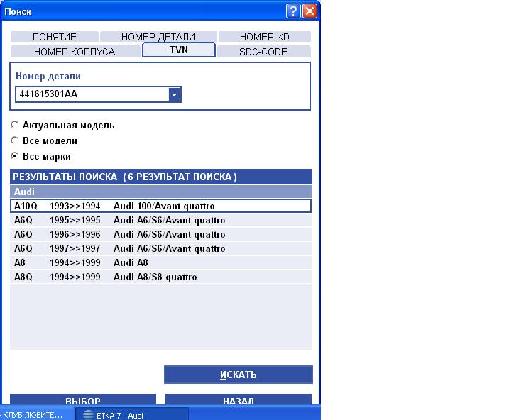Click the НАЗАД back button
Screen dimensions: 509x420
click(239, 400)
